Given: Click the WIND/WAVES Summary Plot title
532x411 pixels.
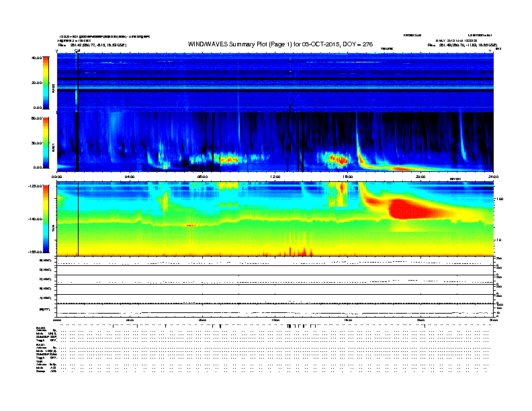Looking at the screenshot, I should click(x=280, y=44).
